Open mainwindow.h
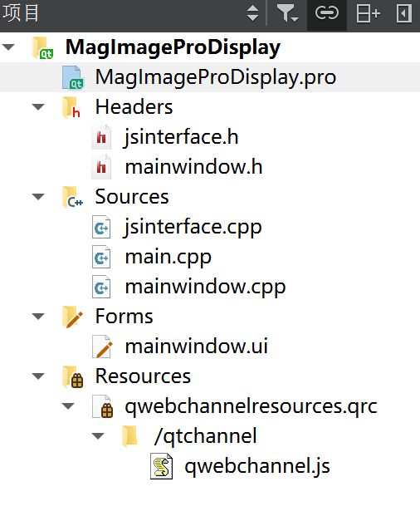Screen dimensions: 420x521 [x=193, y=167]
